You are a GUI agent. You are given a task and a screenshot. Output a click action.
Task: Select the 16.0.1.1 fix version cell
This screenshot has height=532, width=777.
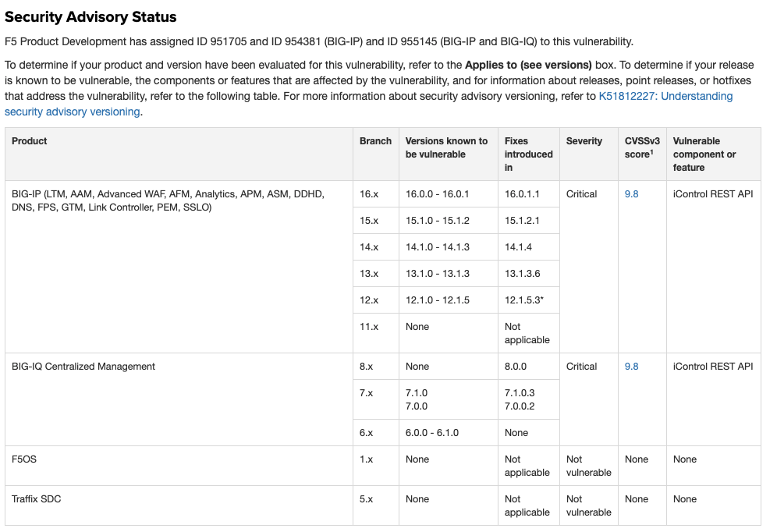[529, 194]
